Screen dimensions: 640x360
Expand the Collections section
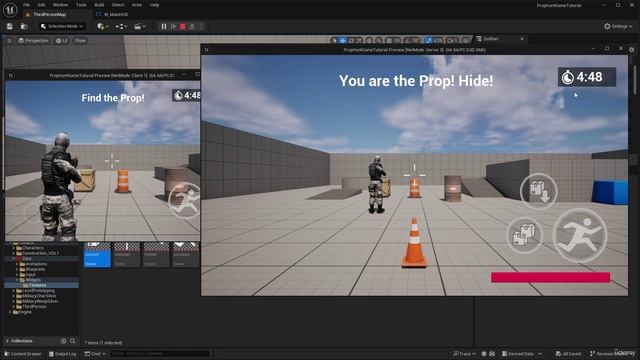point(7,341)
